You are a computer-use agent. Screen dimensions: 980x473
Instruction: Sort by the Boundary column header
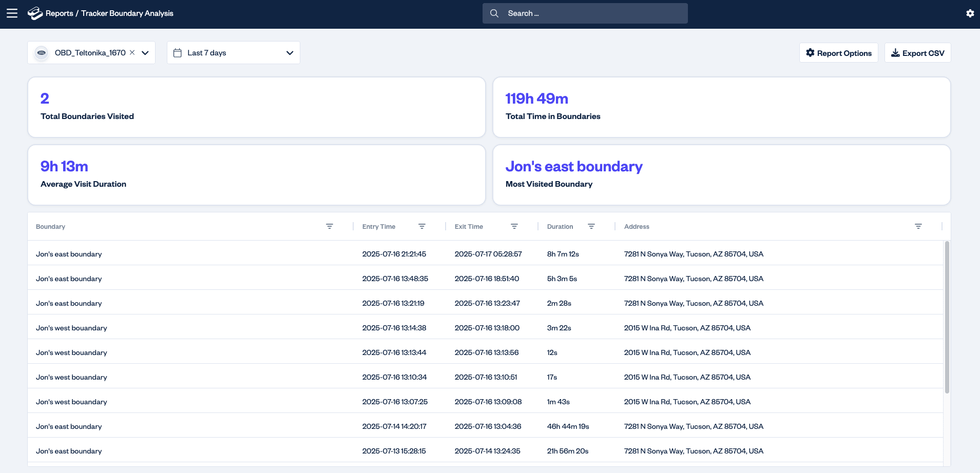51,227
